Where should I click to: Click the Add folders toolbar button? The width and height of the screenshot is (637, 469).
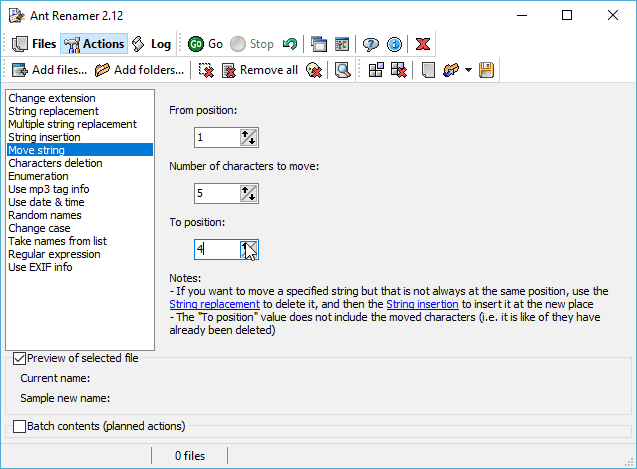tap(139, 70)
